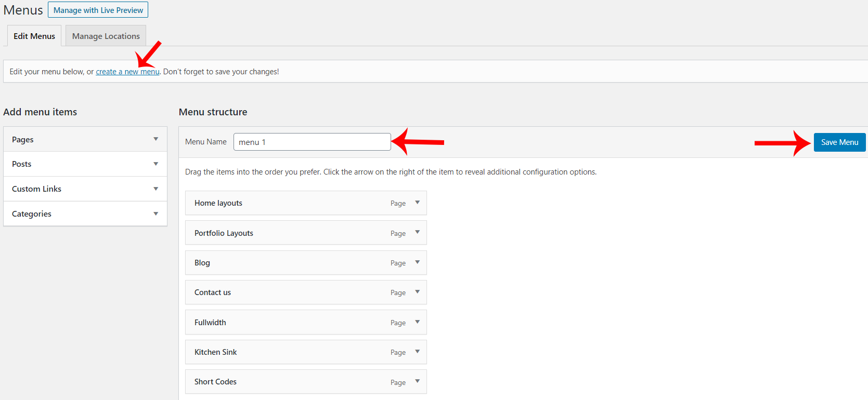868x400 pixels.
Task: Click the Categories section label
Action: coord(32,214)
